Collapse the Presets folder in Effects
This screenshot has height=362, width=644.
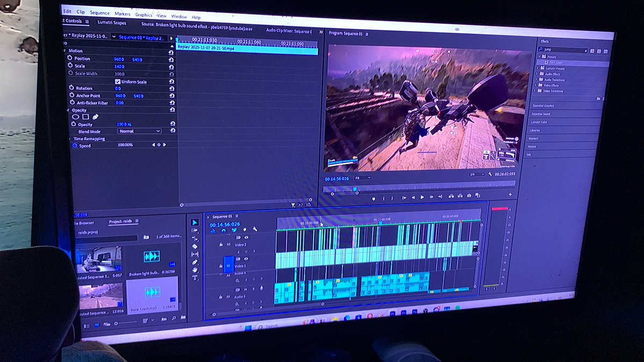click(540, 57)
